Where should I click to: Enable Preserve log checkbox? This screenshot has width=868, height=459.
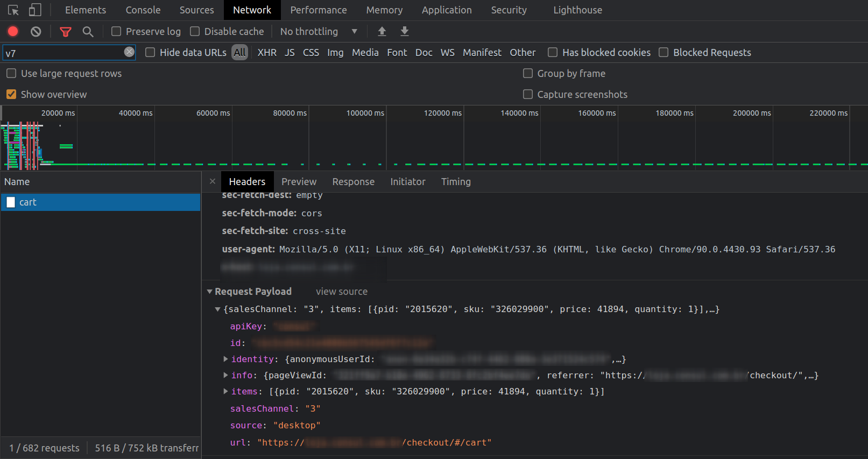(116, 32)
